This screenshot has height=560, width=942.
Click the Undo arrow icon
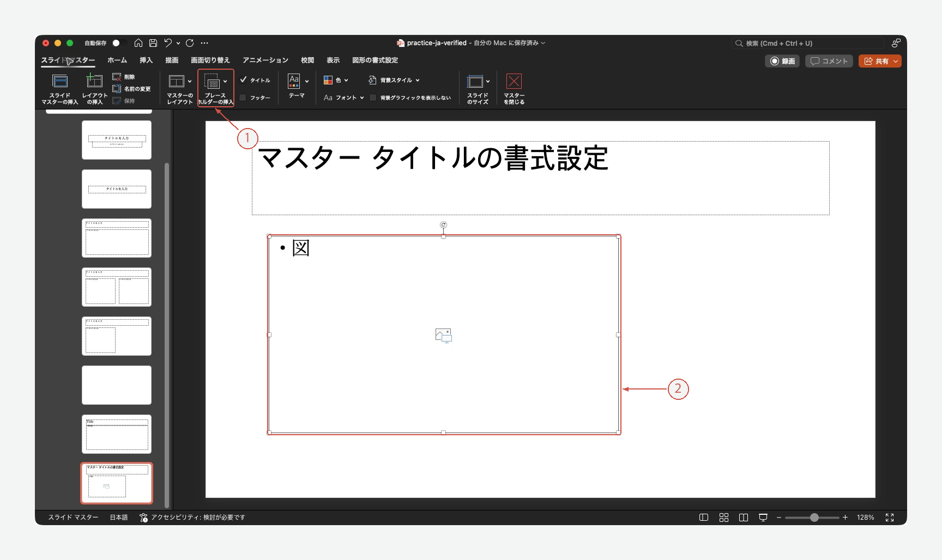(x=168, y=43)
